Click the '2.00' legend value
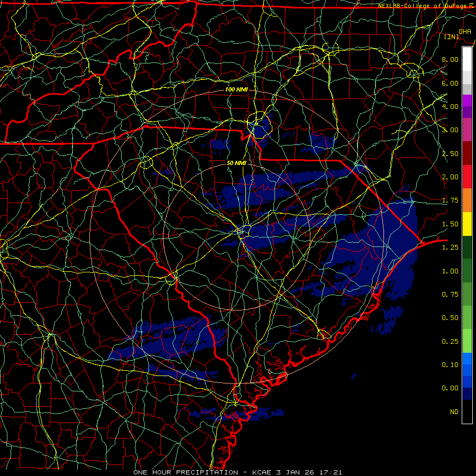Viewport: 476px width, 476px height. pos(450,177)
